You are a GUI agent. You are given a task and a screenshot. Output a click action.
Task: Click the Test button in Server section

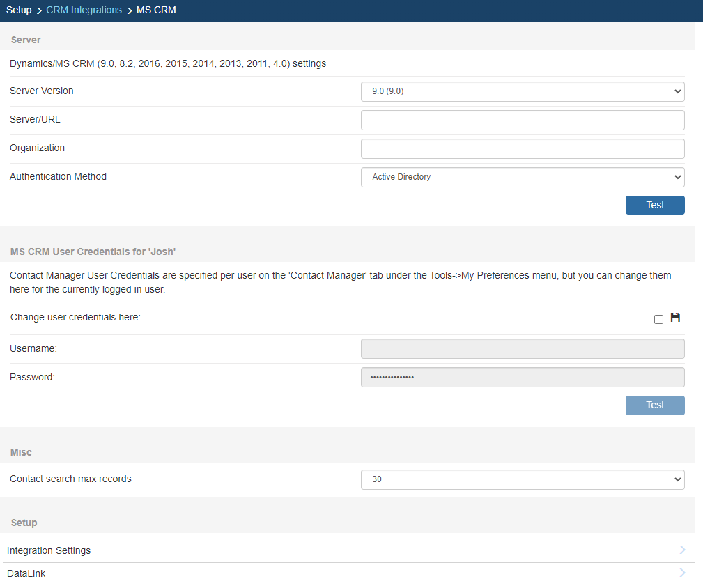coord(655,206)
